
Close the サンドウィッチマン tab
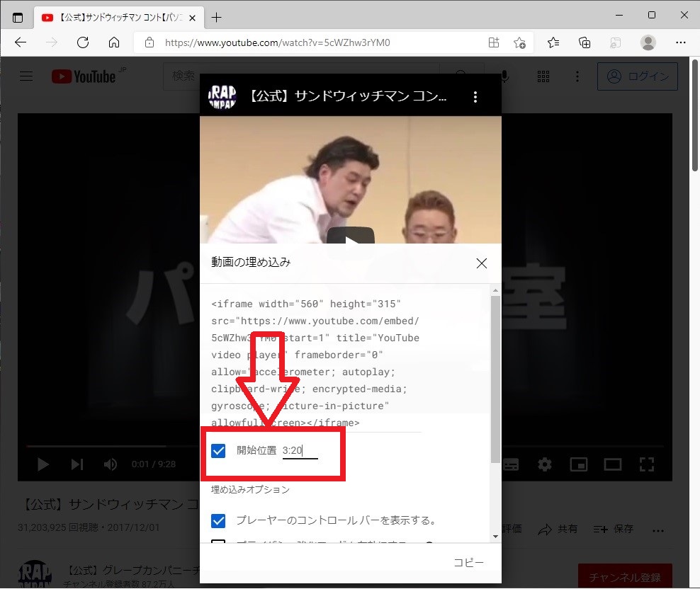click(193, 18)
